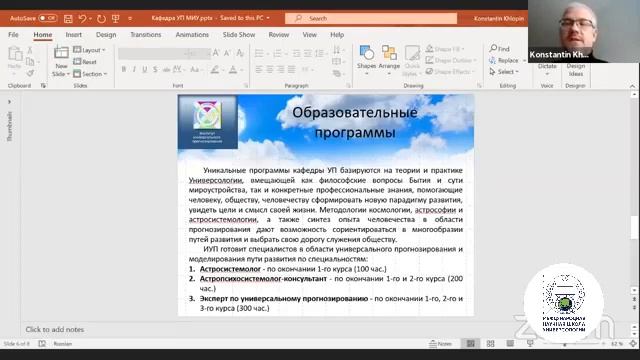The image size is (640, 360).
Task: Start presentation from beginning icon
Action: point(116,18)
